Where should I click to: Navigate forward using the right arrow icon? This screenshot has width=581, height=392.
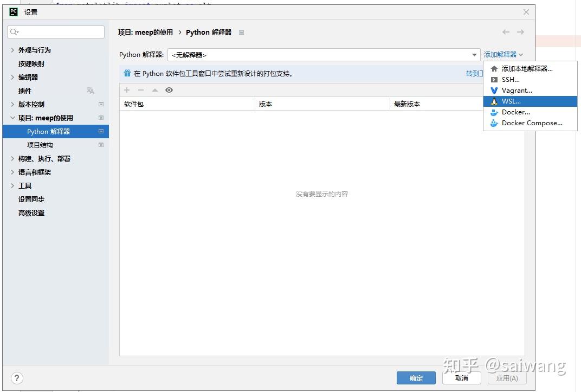[520, 32]
